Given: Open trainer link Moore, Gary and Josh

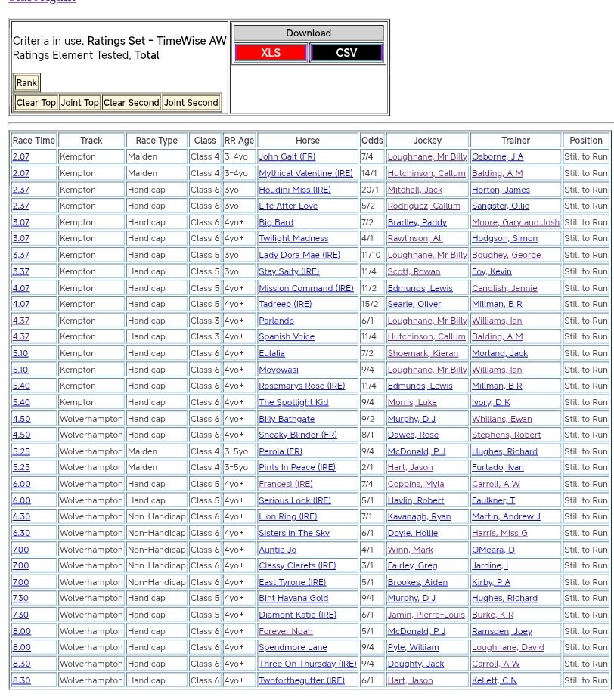Looking at the screenshot, I should pyautogui.click(x=515, y=222).
